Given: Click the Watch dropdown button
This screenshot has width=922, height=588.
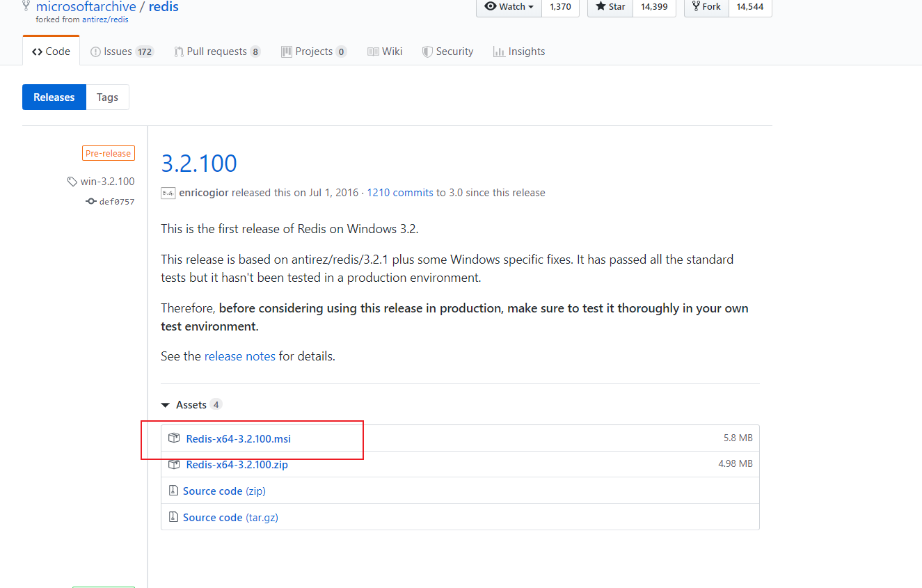Looking at the screenshot, I should (509, 7).
